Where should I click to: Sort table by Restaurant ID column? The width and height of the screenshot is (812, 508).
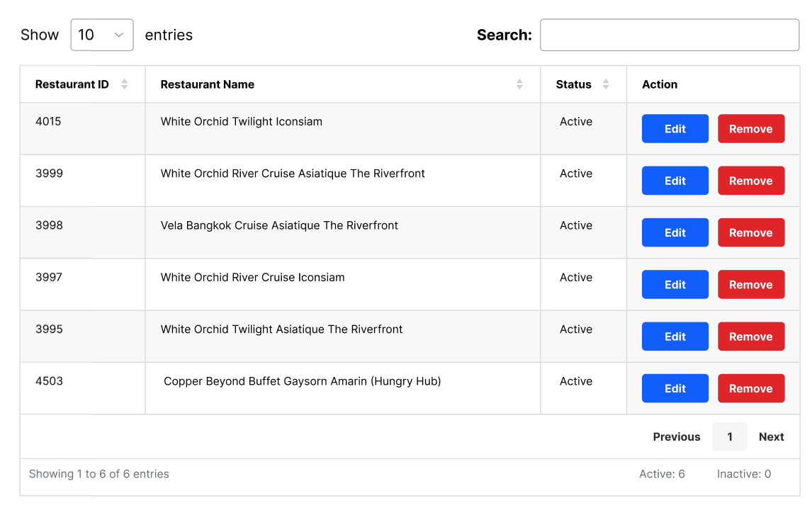(124, 84)
